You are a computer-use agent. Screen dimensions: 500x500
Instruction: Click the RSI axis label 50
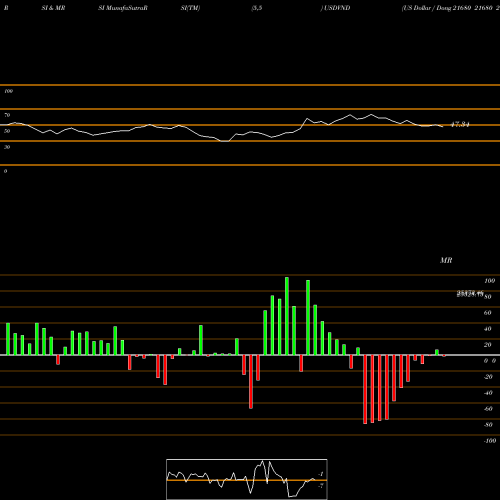coord(7,131)
